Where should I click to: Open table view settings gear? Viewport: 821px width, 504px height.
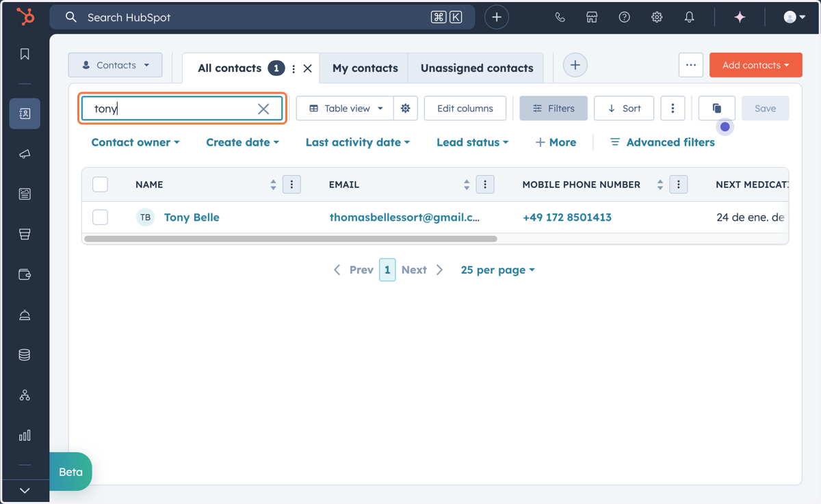point(406,108)
